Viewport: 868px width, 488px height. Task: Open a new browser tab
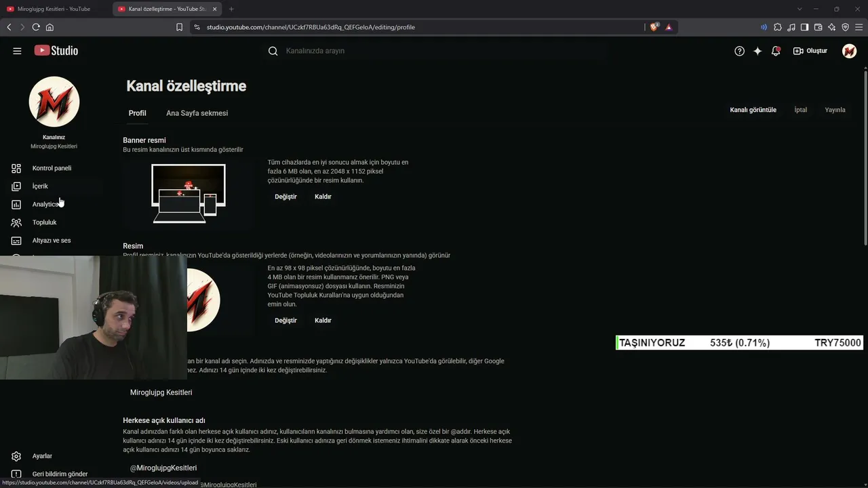tap(231, 9)
